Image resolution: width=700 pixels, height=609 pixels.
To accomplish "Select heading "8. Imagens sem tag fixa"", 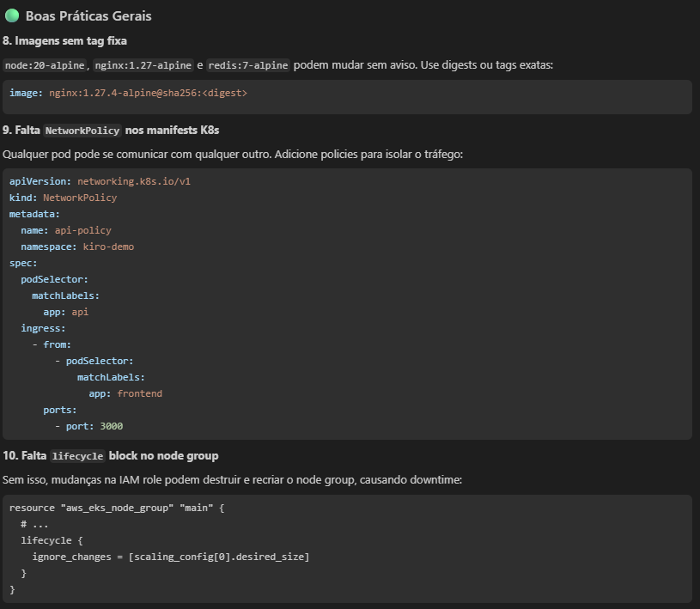I will coord(64,40).
